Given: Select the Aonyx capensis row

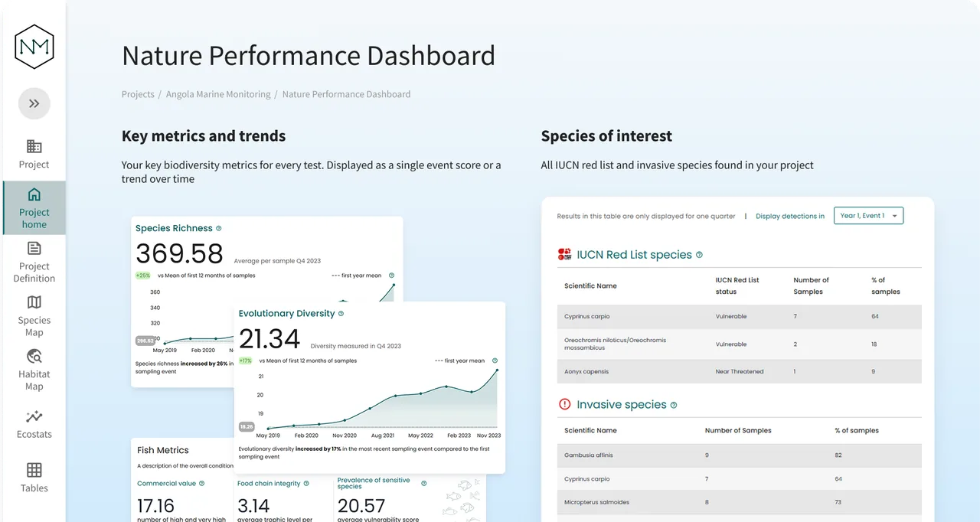Looking at the screenshot, I should pyautogui.click(x=740, y=372).
